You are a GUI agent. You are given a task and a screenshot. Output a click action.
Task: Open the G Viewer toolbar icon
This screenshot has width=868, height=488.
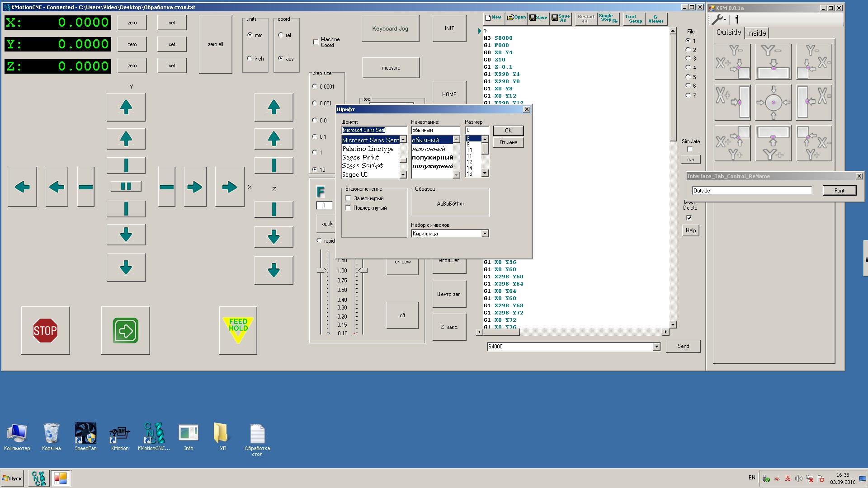pyautogui.click(x=656, y=19)
